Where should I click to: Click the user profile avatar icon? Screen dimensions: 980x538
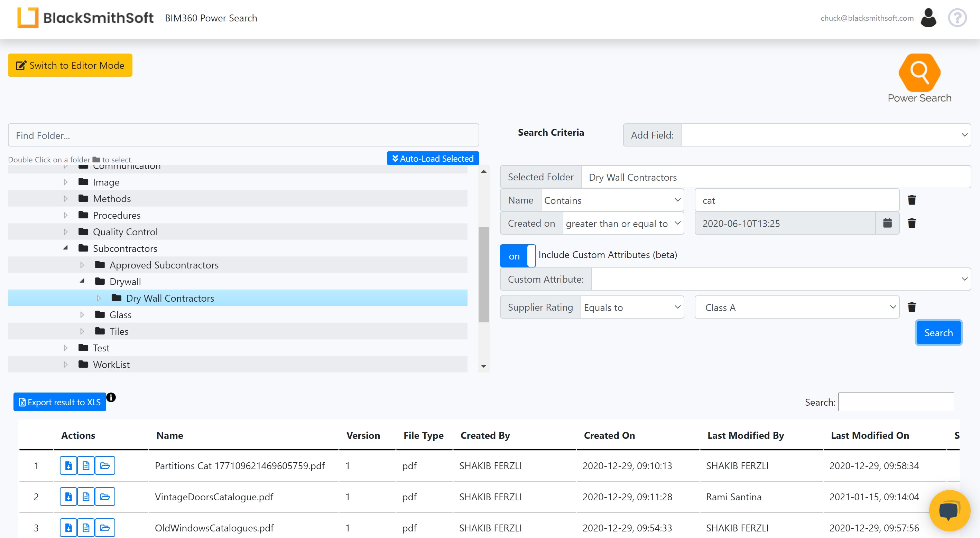tap(928, 18)
